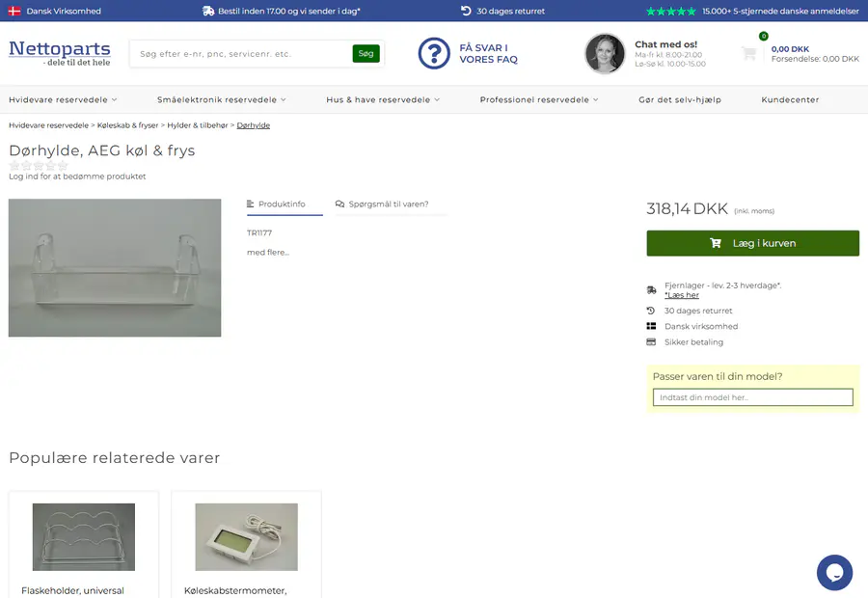Screen dimensions: 868x598
Task: Click the delivery truck icon in top bar
Action: 208,11
